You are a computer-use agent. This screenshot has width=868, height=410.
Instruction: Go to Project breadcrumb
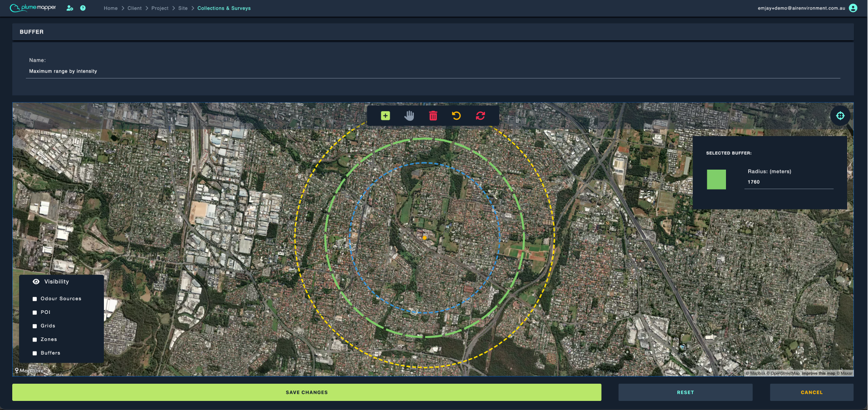coord(160,8)
